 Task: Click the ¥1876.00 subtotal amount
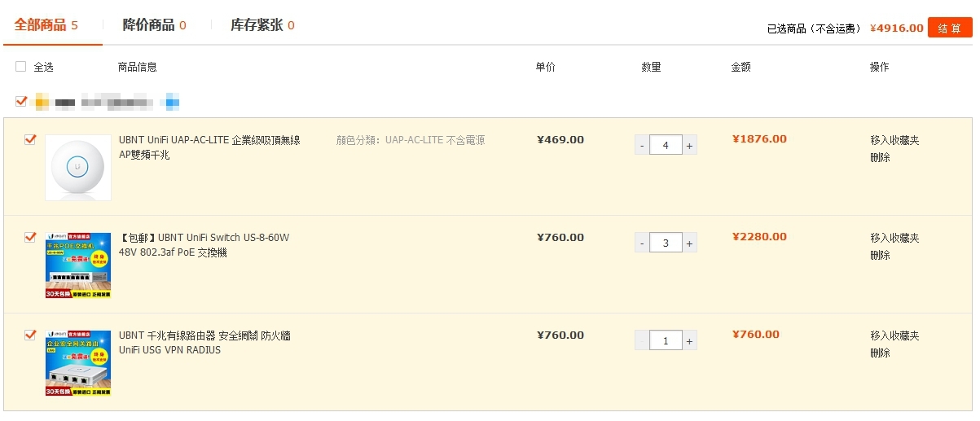[759, 139]
